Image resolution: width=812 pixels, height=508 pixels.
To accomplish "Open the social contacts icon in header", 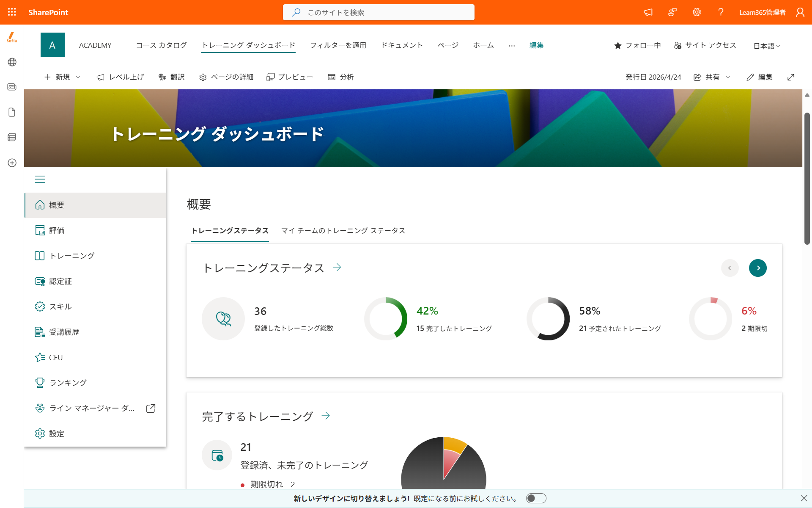I will tap(672, 12).
